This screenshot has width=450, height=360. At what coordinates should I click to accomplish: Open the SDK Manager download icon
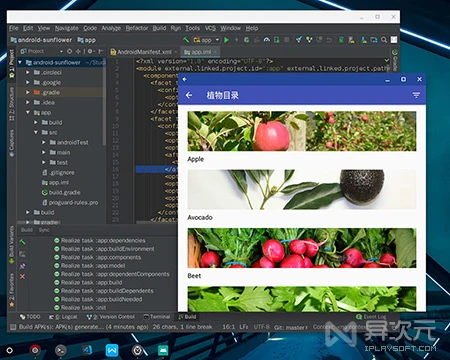[364, 40]
